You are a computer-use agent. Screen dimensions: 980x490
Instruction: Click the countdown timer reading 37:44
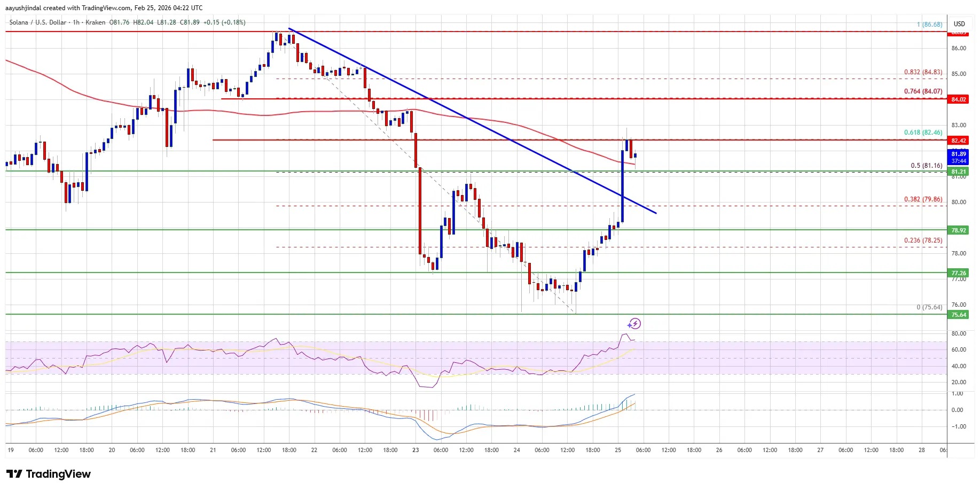959,160
